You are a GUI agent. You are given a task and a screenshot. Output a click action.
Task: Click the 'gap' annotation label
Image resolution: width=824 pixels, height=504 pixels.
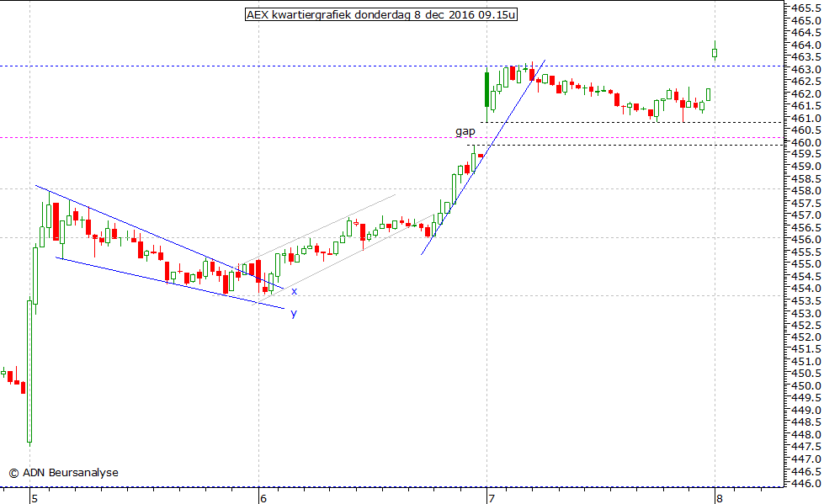click(x=465, y=131)
